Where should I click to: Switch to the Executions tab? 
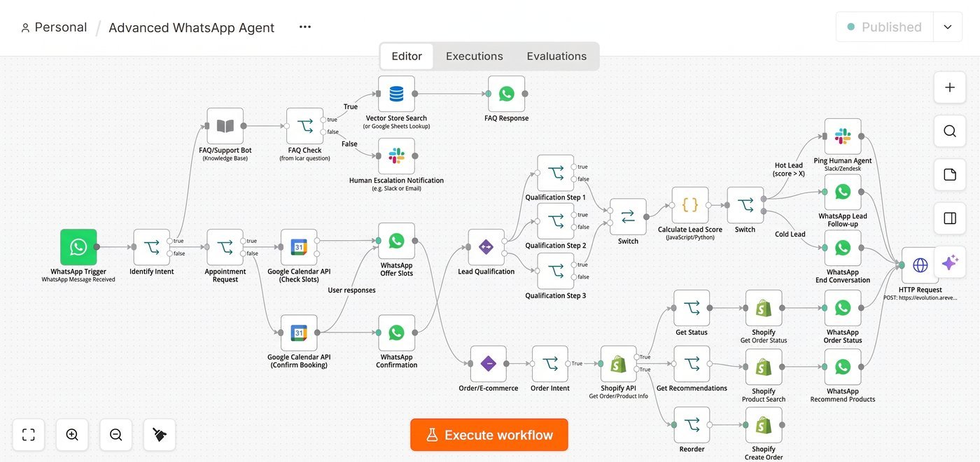[x=475, y=56]
